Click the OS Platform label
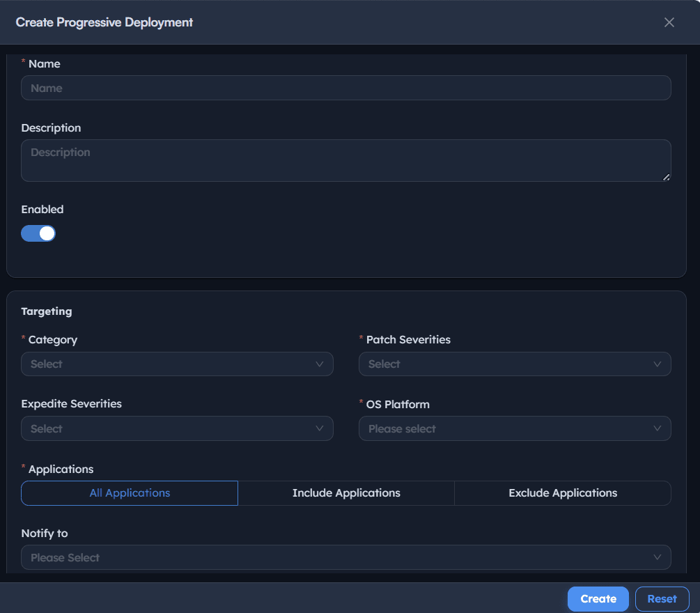This screenshot has height=613, width=700. tap(398, 405)
